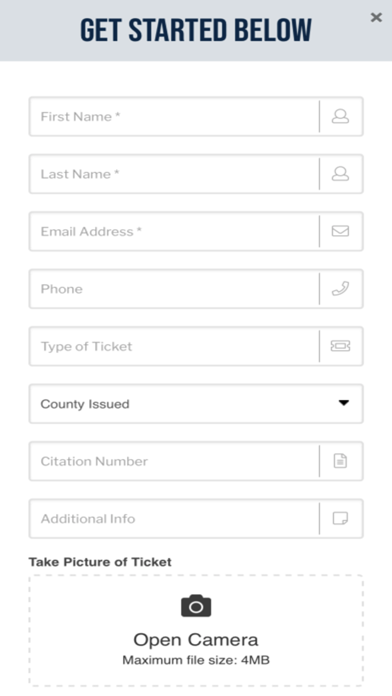Click the phone handset icon
Viewport: 392px width, 696px height.
tap(341, 289)
